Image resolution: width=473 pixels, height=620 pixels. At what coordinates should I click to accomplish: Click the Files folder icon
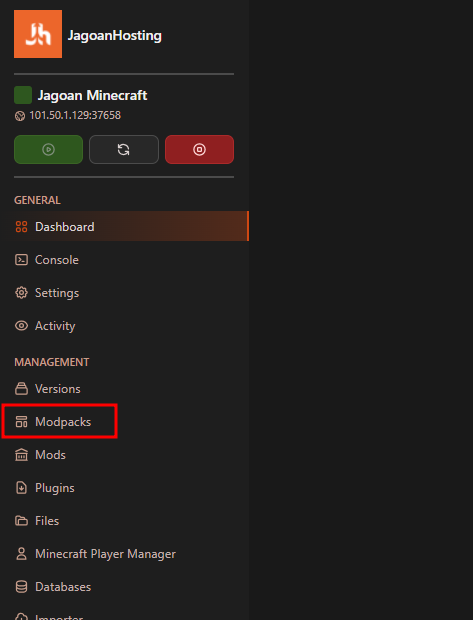tap(21, 521)
